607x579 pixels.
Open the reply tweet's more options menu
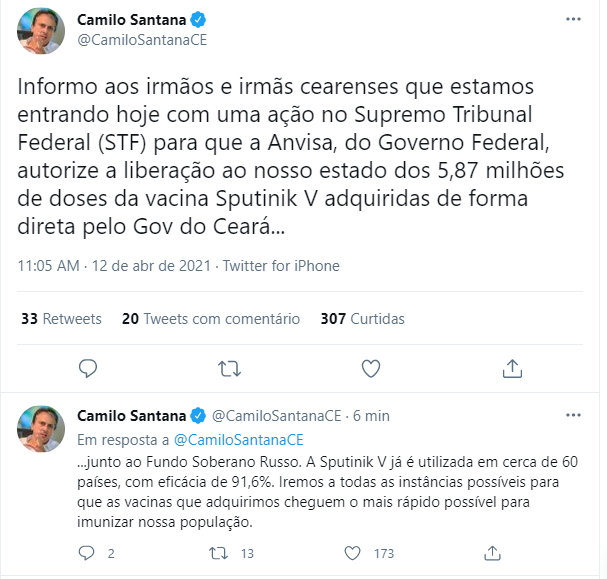point(571,415)
